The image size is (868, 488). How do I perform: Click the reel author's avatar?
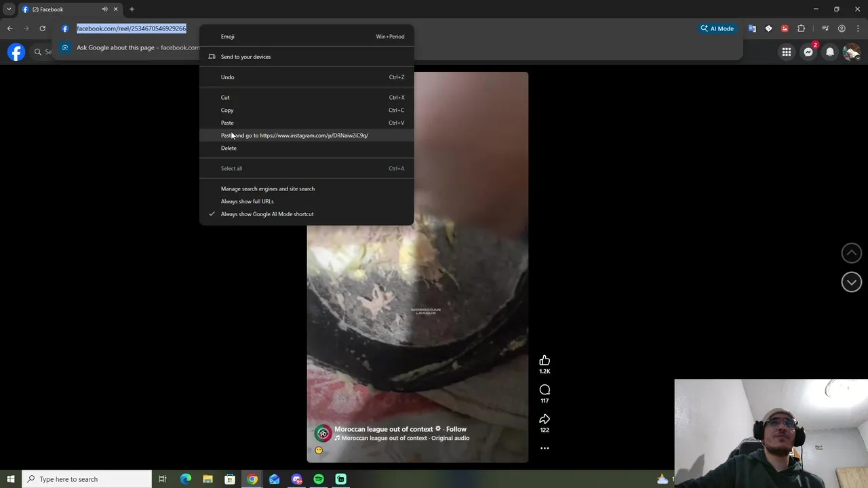(x=323, y=433)
